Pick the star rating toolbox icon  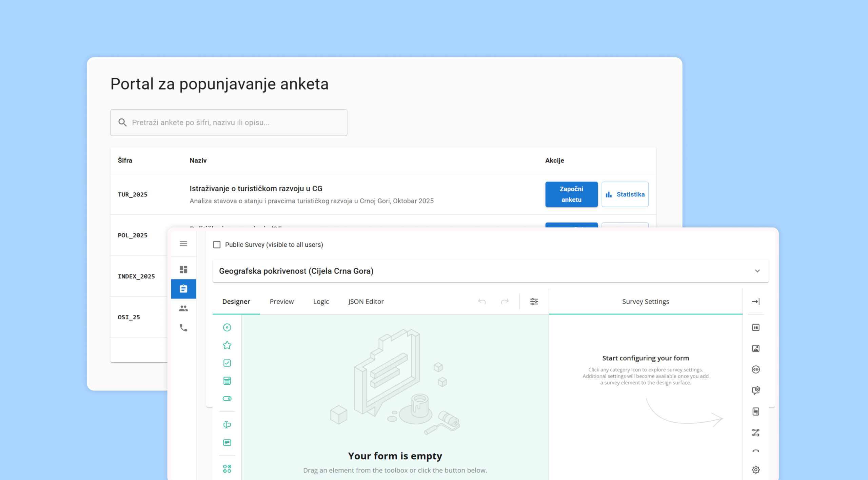click(227, 345)
